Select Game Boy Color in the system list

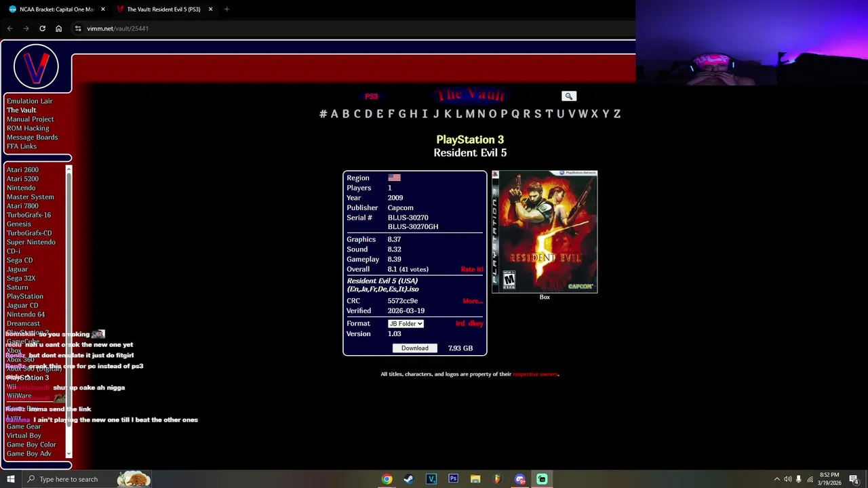(x=31, y=445)
